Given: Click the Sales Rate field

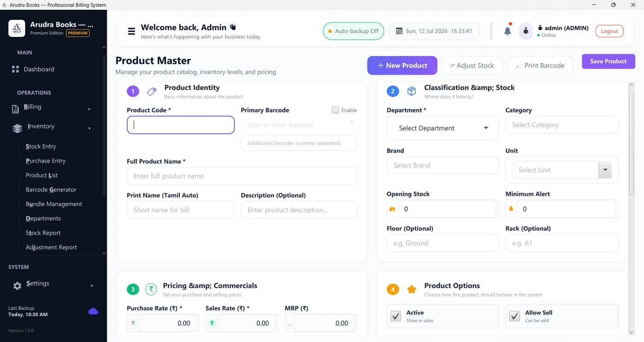Looking at the screenshot, I should (x=247, y=323).
